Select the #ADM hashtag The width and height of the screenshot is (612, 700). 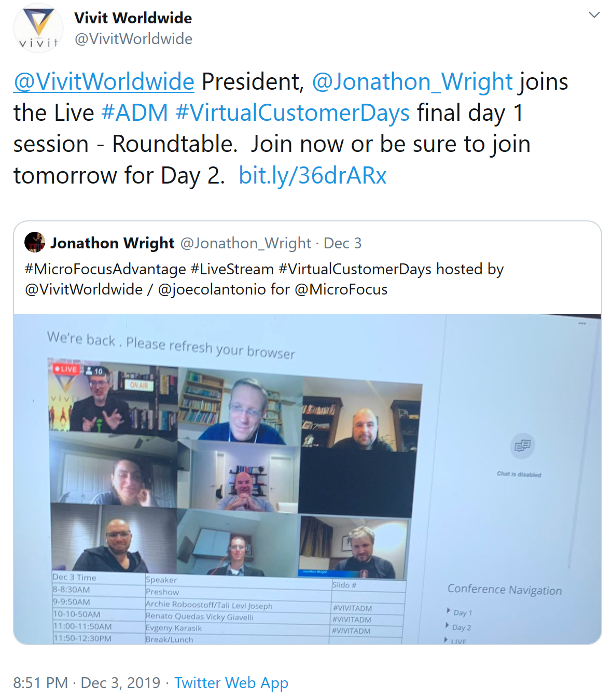pyautogui.click(x=135, y=113)
